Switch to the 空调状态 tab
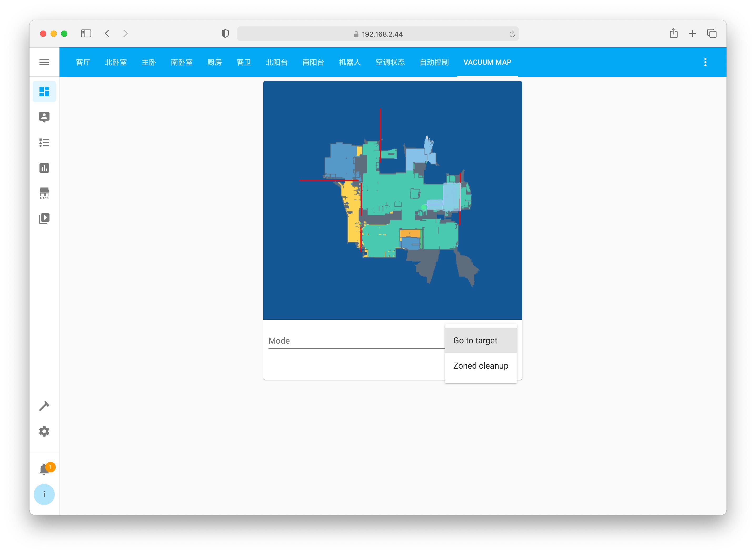This screenshot has width=756, height=554. 390,62
